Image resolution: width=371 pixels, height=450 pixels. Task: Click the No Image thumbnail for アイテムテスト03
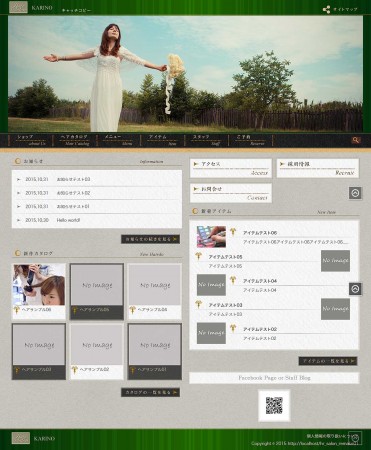[335, 309]
